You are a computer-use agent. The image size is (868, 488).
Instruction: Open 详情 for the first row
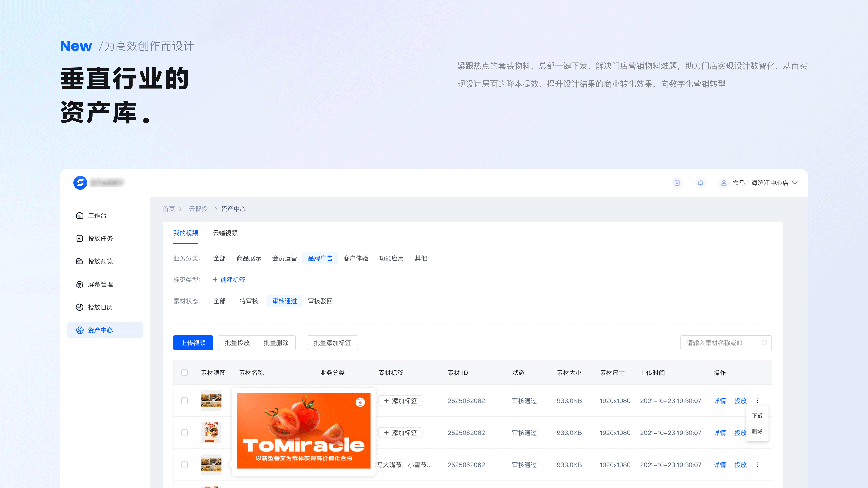[x=720, y=401]
